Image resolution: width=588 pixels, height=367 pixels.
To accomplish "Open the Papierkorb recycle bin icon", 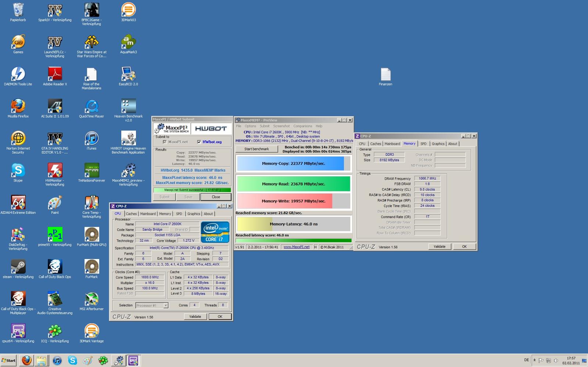I will tap(18, 12).
